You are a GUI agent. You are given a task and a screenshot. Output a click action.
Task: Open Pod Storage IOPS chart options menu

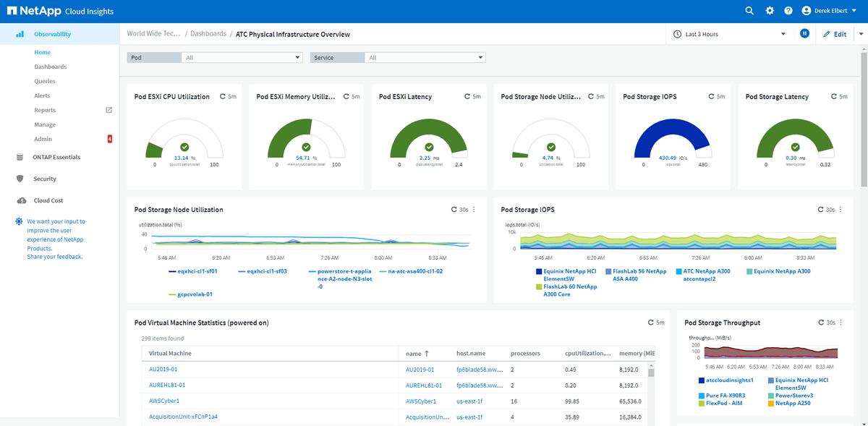pyautogui.click(x=840, y=210)
